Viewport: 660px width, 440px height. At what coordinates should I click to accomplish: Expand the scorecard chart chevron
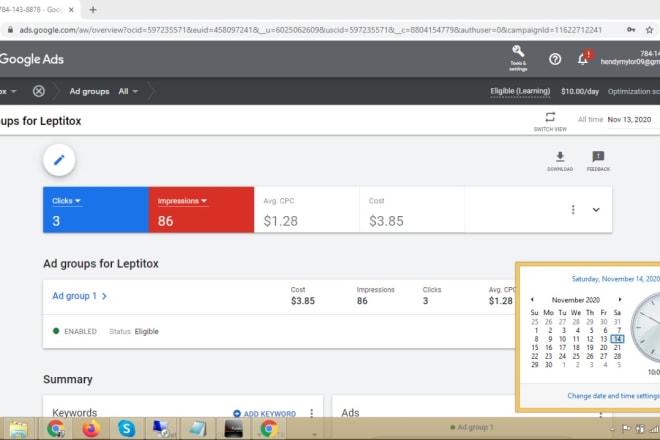[596, 210]
